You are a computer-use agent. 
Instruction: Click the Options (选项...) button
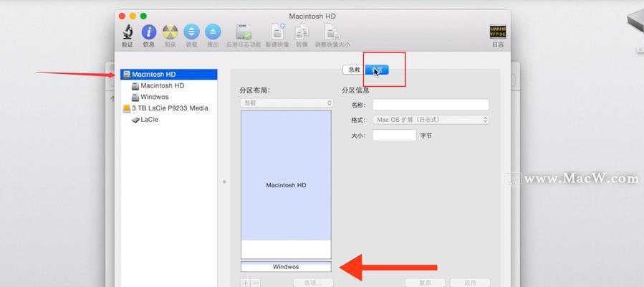coord(313,283)
